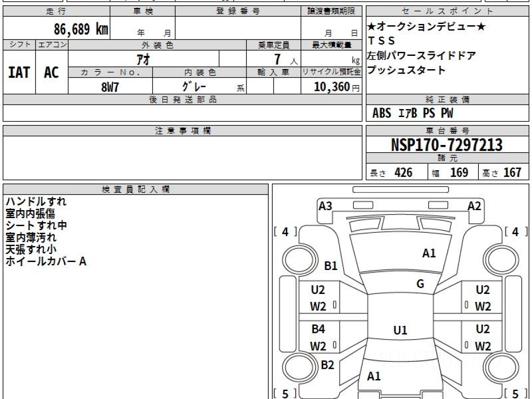532x399 pixels.
Task: Click the 最大積載量 header
Action: 332,45
